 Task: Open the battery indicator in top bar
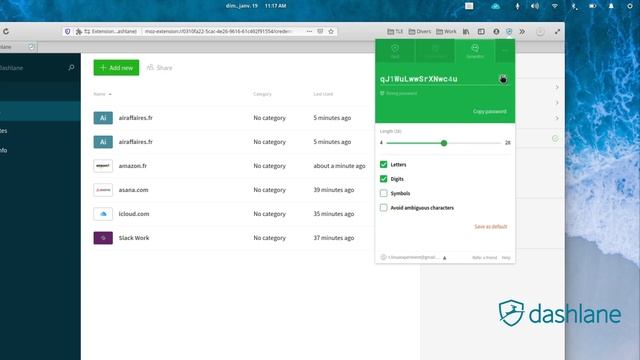pyautogui.click(x=593, y=6)
